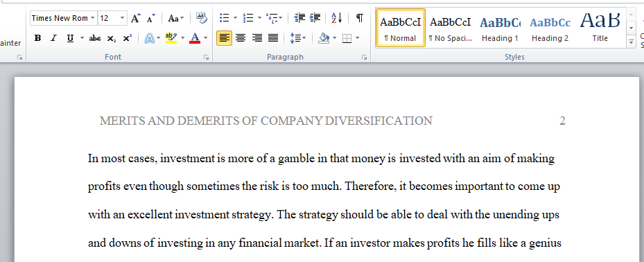Click the Decrease Indent icon
Viewport: 644px width, 262px height.
pos(300,18)
